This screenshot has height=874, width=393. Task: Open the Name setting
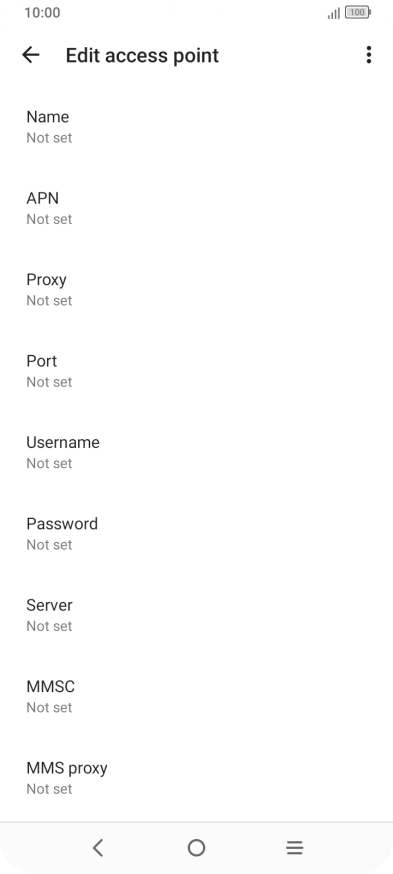click(x=196, y=127)
